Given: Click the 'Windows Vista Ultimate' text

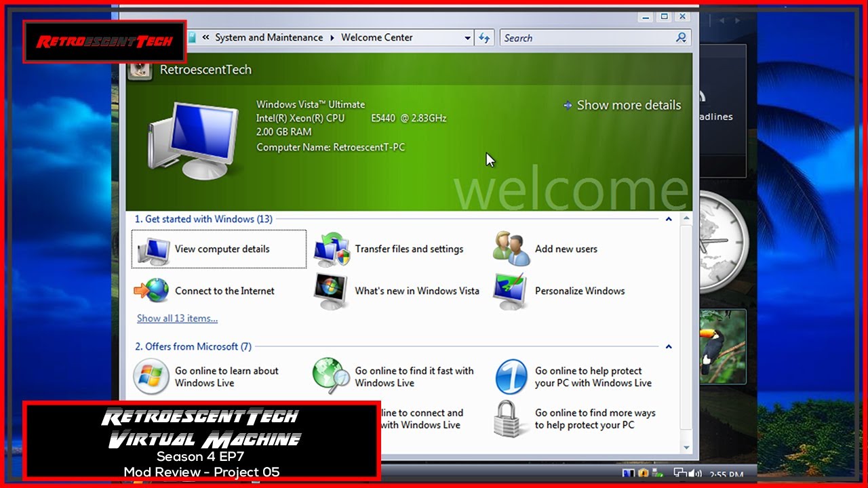Looking at the screenshot, I should 311,104.
